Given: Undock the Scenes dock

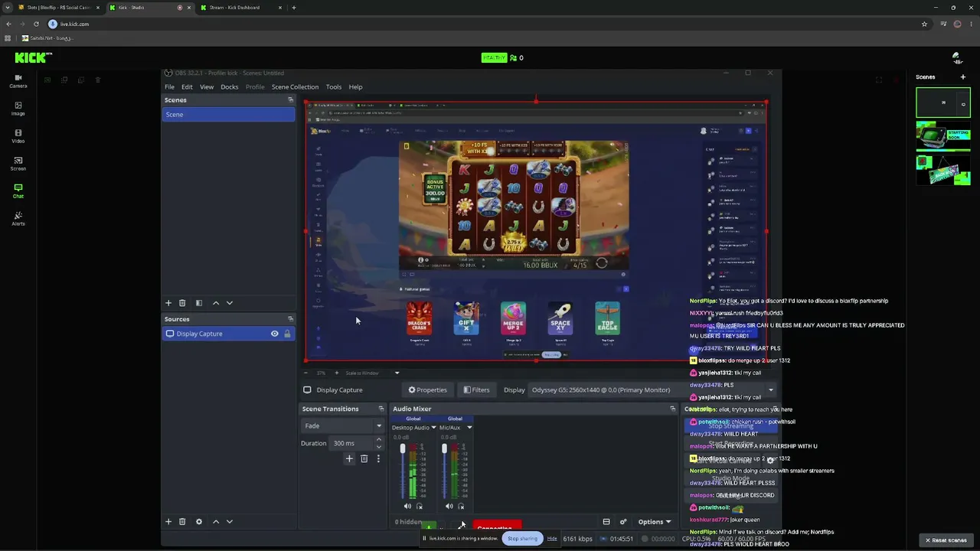Looking at the screenshot, I should (x=290, y=99).
